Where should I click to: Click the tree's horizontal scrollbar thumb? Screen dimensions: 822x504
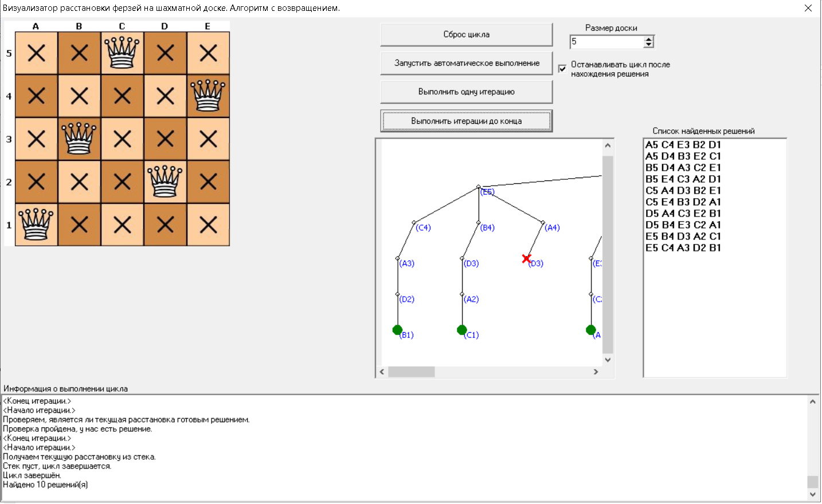point(411,372)
